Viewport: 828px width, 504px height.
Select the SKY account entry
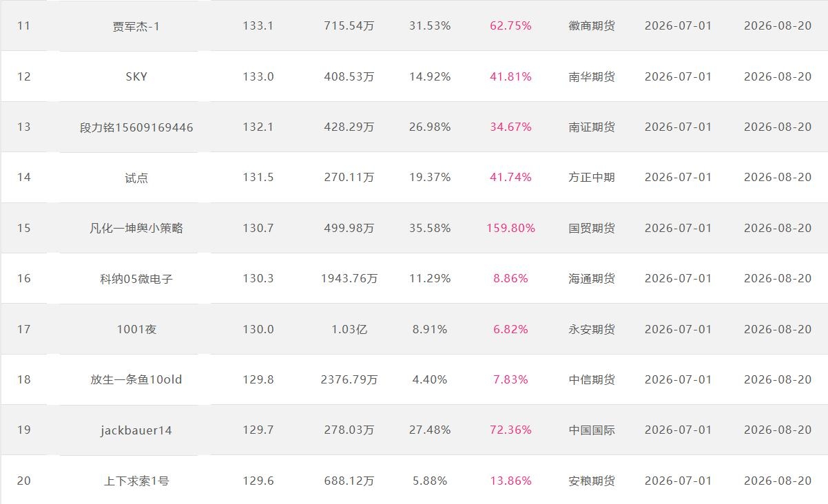[136, 76]
